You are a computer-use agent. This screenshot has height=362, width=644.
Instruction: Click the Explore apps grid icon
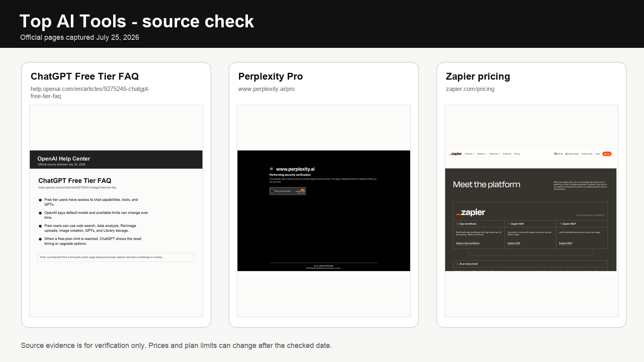tap(566, 154)
